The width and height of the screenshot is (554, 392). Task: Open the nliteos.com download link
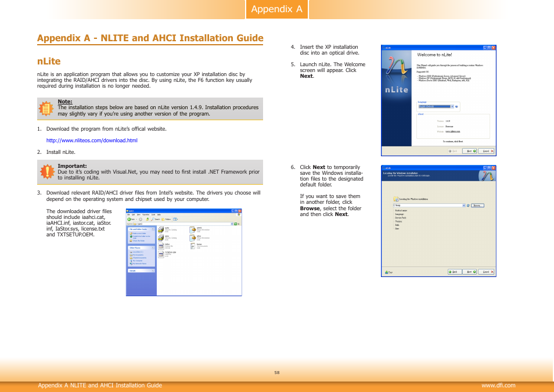92,141
